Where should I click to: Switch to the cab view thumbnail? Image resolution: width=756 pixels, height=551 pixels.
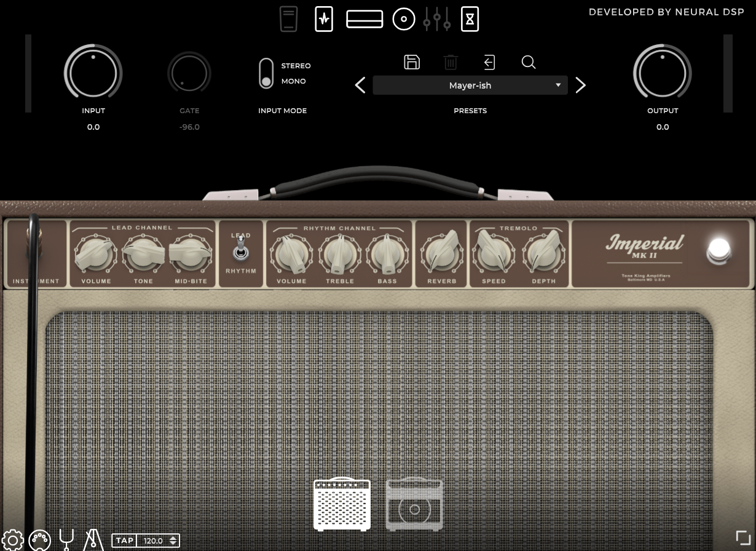pos(414,504)
